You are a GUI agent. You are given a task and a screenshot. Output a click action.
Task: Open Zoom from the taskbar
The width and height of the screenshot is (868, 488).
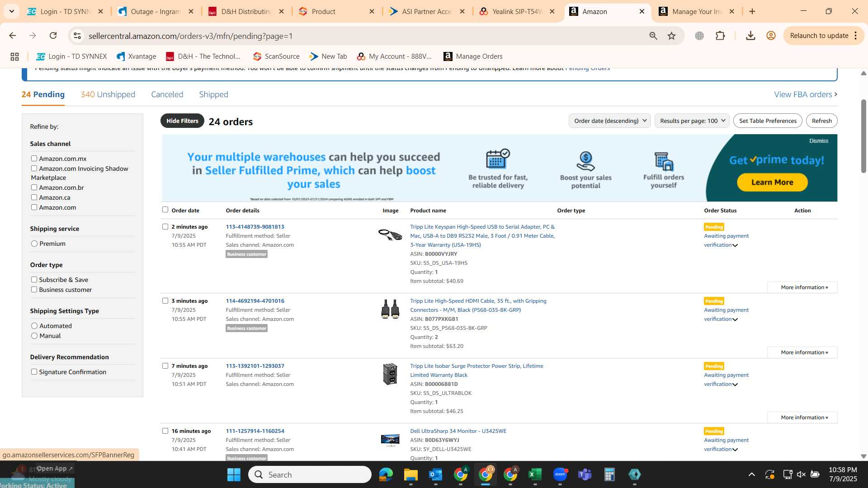click(560, 474)
